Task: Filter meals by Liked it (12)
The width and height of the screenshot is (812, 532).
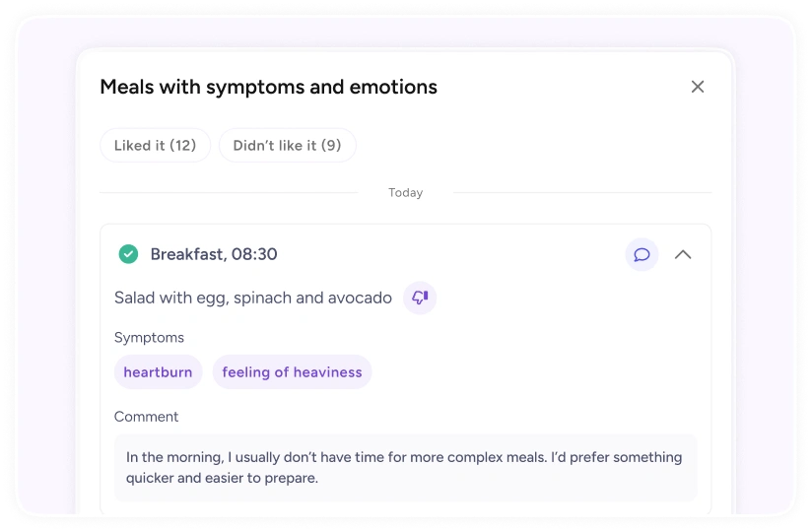Action: [156, 146]
